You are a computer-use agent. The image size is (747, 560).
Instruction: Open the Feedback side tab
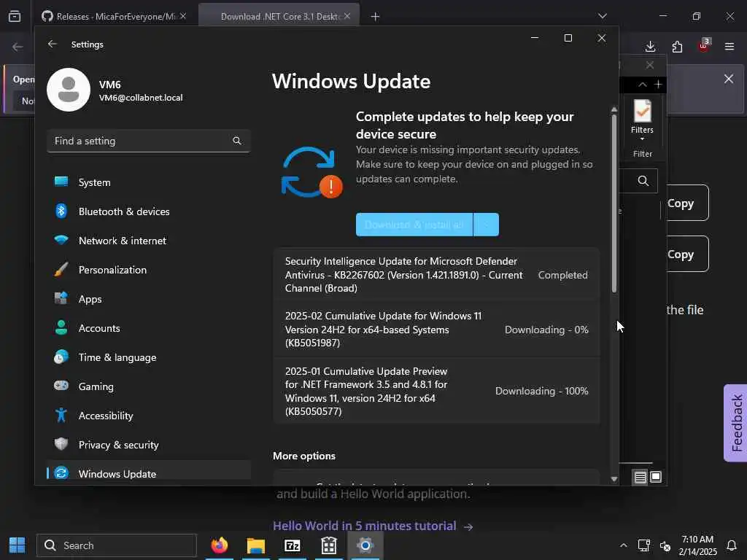(735, 423)
